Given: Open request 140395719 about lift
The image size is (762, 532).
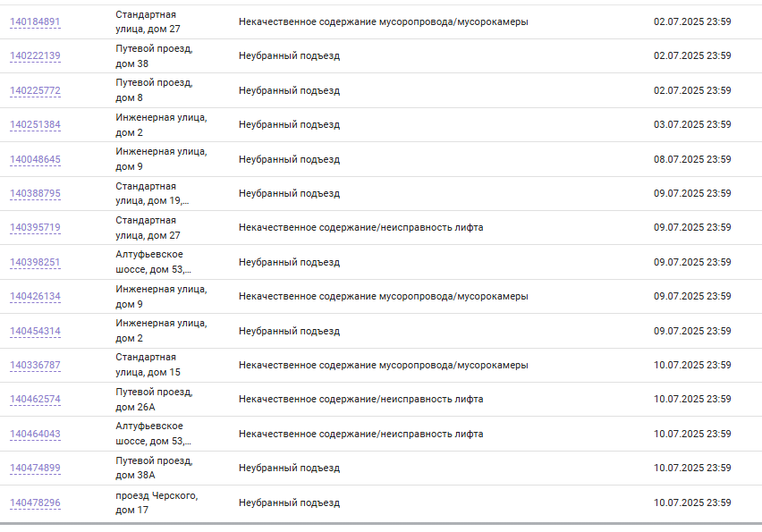Looking at the screenshot, I should pos(35,228).
